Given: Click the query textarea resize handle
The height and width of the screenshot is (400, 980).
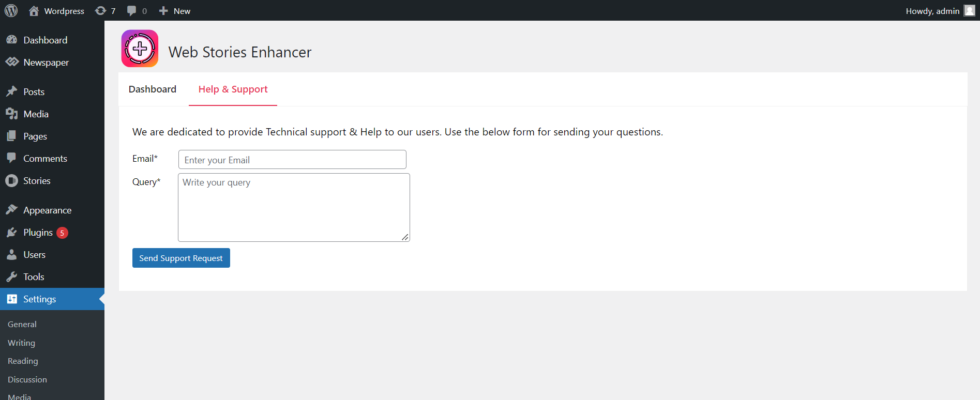Looking at the screenshot, I should pos(405,237).
